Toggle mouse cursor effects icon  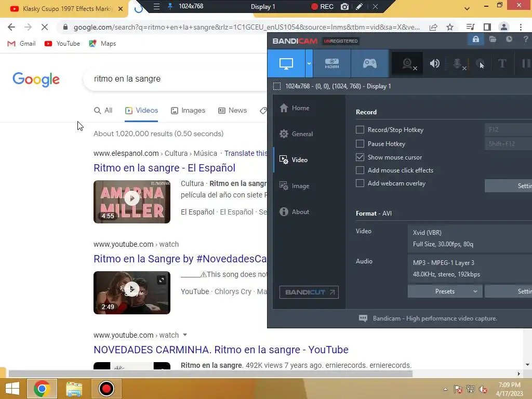pos(480,63)
